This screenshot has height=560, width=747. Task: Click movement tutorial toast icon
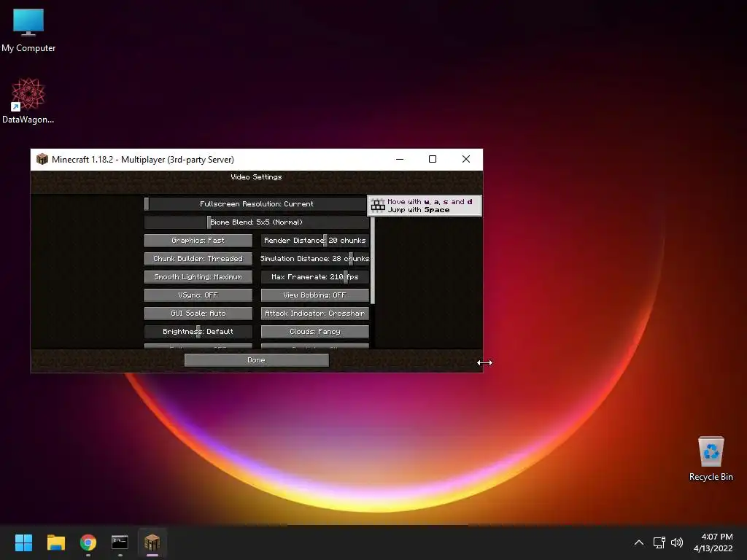coord(378,206)
